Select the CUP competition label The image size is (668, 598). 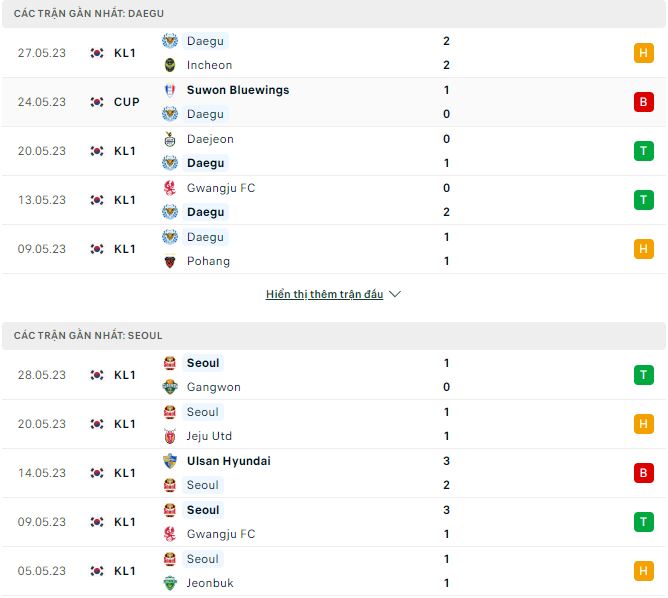(x=127, y=102)
